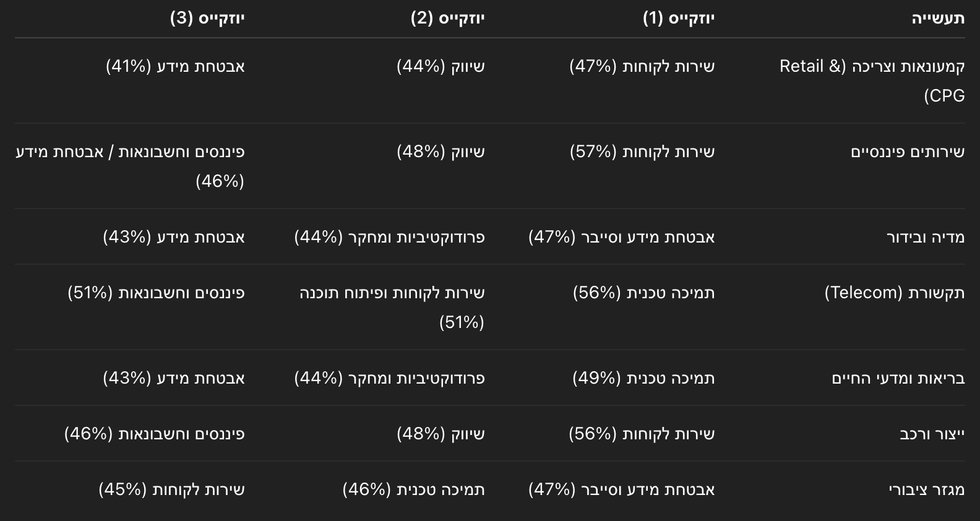Click the שירות לקוחות ופיתוח תוכנה (51%) cell
This screenshot has width=980, height=521.
tap(392, 308)
